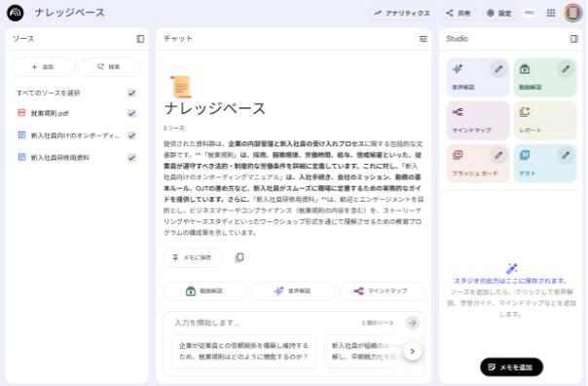Open アナリティクス analytics view
Viewport: 588px width, 386px height.
click(402, 13)
